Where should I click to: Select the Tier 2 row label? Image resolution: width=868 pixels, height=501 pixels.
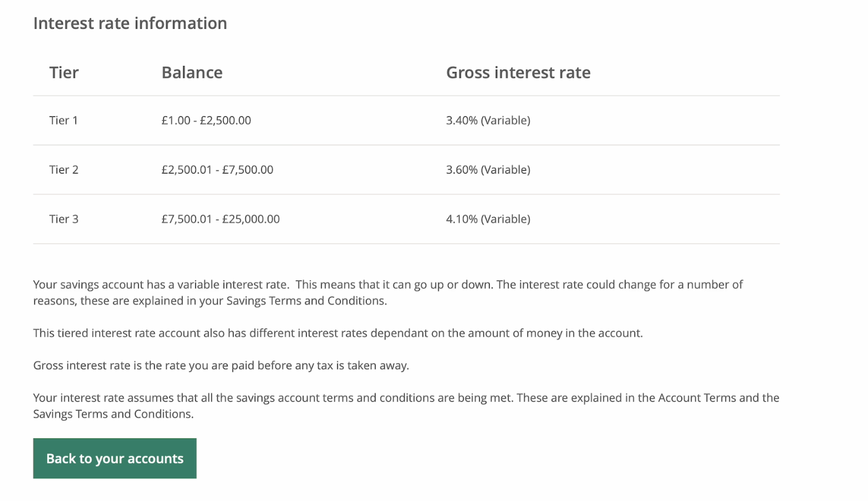pos(64,170)
